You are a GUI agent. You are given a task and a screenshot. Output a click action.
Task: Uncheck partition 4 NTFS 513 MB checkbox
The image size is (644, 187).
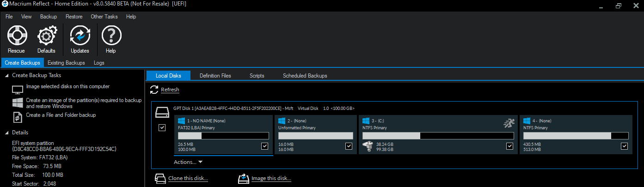tap(624, 146)
